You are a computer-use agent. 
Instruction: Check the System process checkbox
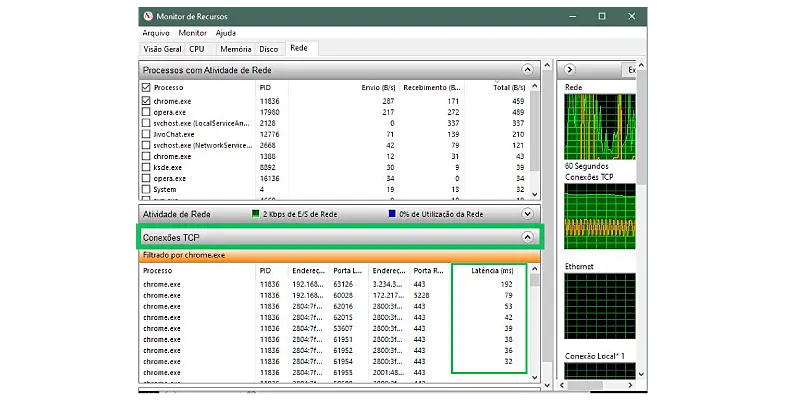tap(146, 190)
